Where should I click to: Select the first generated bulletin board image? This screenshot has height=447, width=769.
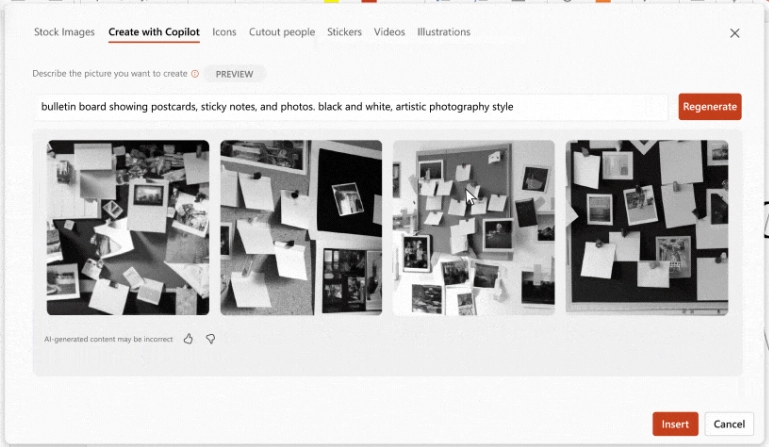(x=128, y=228)
